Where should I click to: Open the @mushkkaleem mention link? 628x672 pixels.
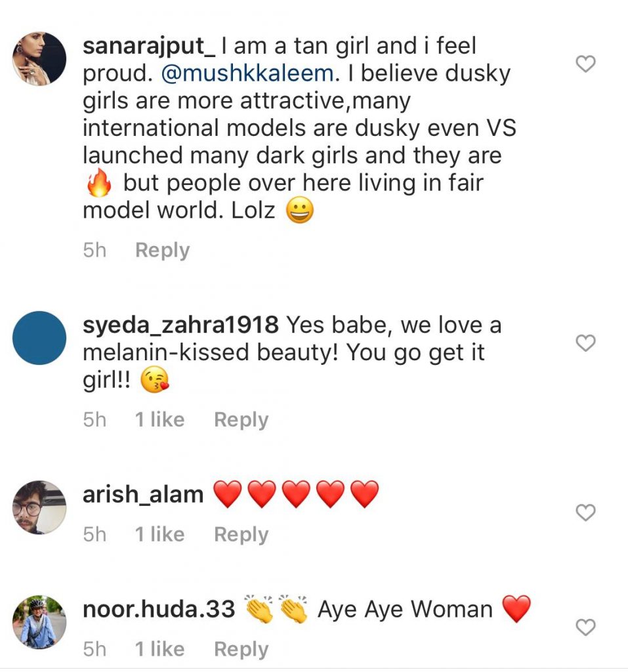pos(247,73)
